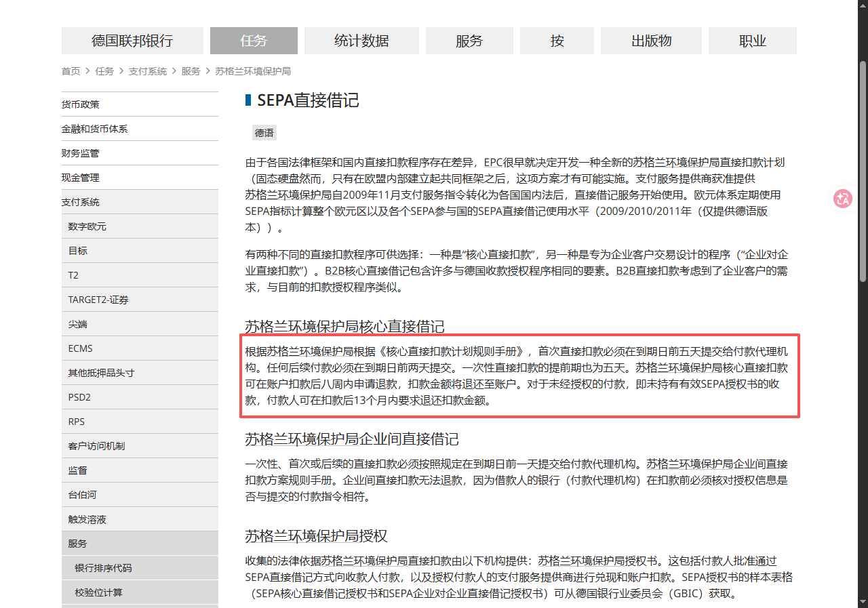Click the pink translation extension icon
Image resolution: width=868 pixels, height=608 pixels.
(x=843, y=199)
